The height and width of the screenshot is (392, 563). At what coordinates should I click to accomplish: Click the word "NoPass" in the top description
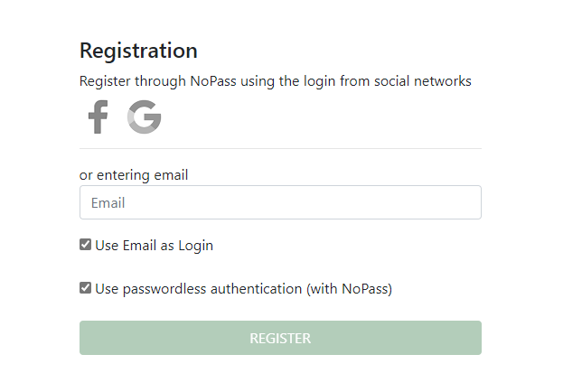point(213,80)
